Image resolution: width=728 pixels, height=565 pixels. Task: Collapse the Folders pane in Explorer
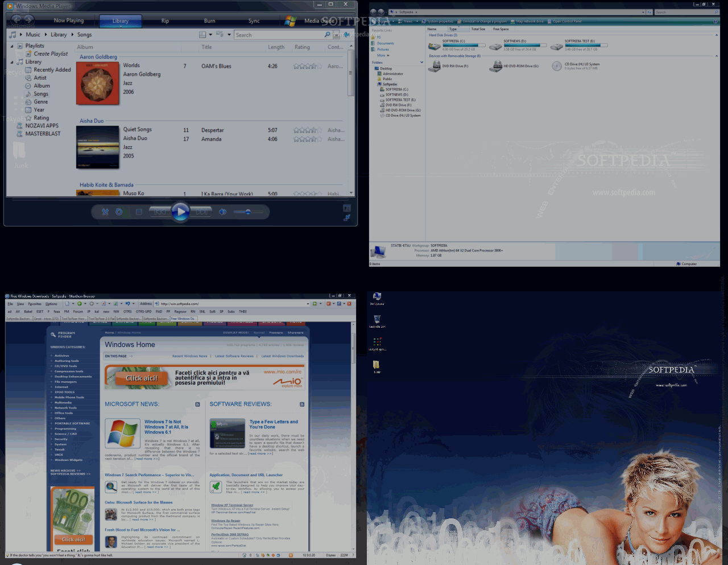click(421, 63)
